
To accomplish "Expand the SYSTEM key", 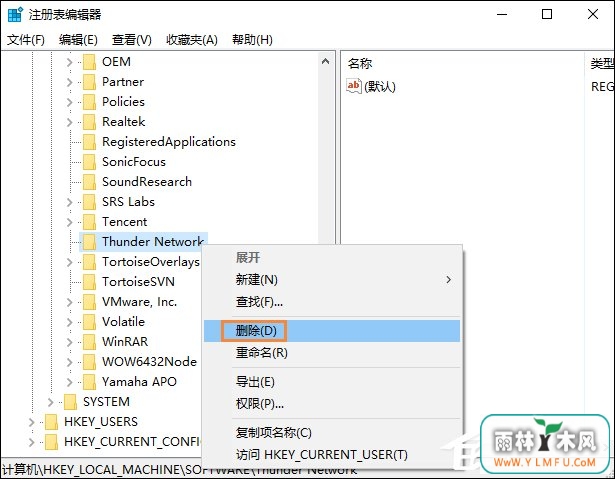I will (50, 402).
